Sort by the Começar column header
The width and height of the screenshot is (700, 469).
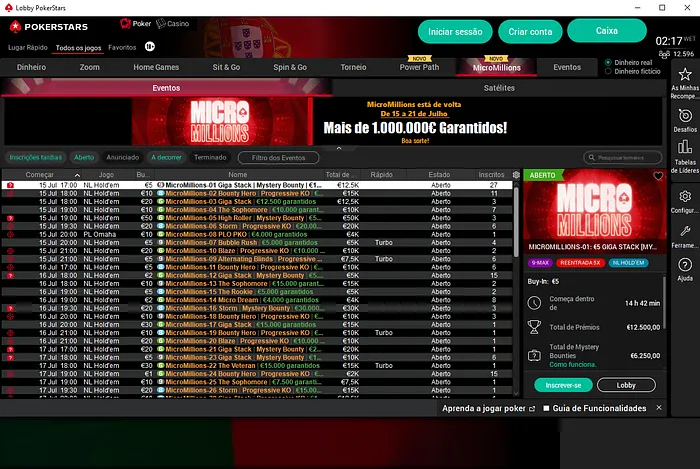pyautogui.click(x=40, y=175)
